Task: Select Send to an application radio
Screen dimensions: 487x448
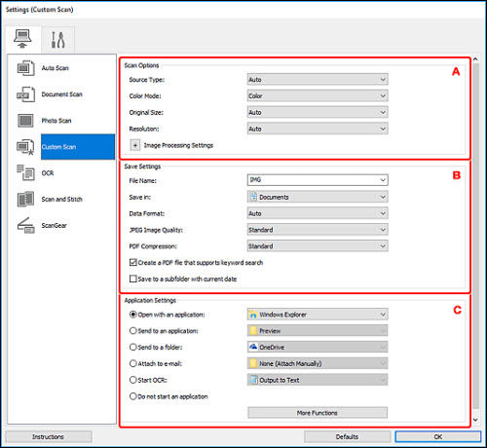Action: [x=133, y=330]
